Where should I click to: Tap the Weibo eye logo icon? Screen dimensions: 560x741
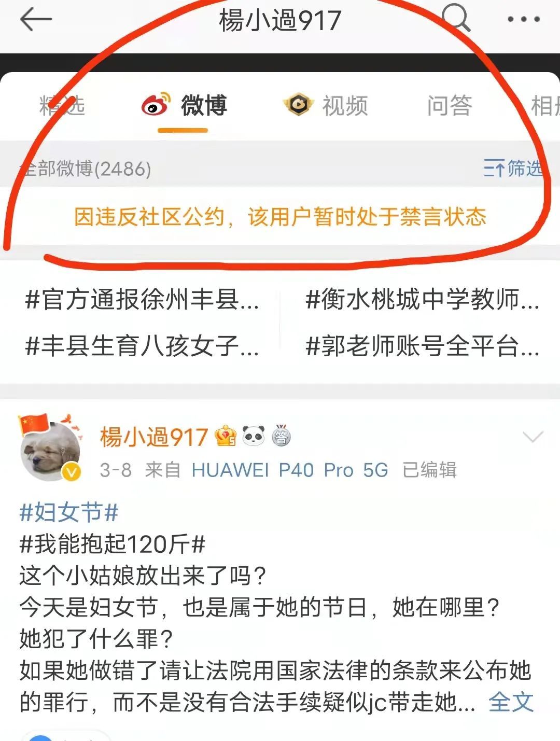click(x=156, y=104)
